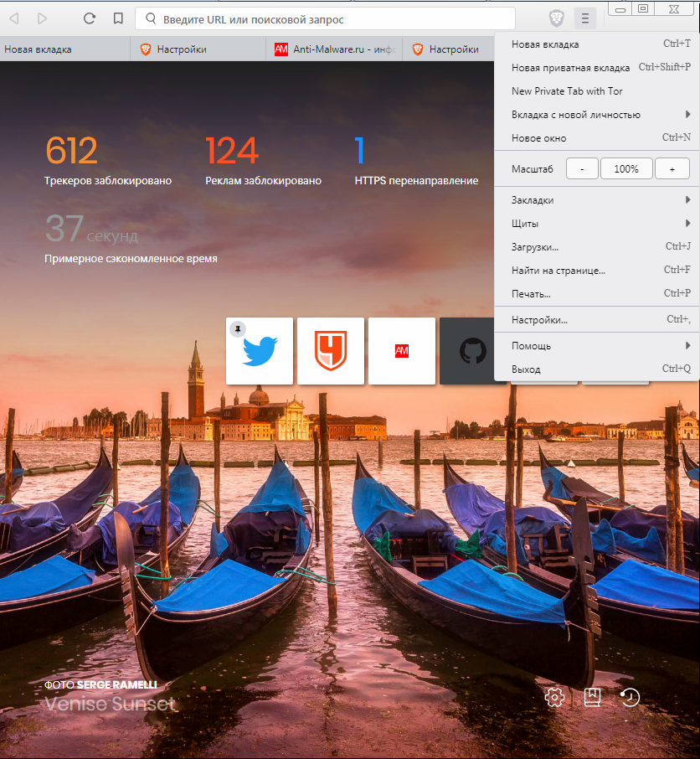This screenshot has width=700, height=759.
Task: Click the settings gear on new tab page
Action: [x=554, y=698]
